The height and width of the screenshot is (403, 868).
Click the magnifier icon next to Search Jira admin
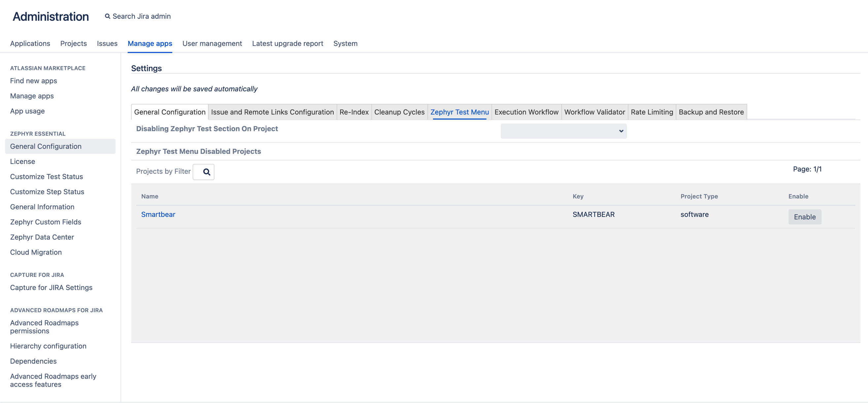(107, 16)
